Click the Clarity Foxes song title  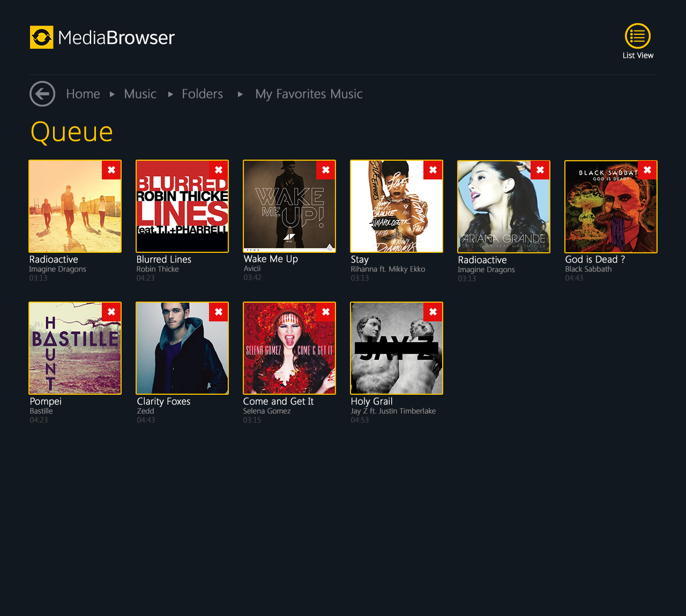(x=163, y=401)
